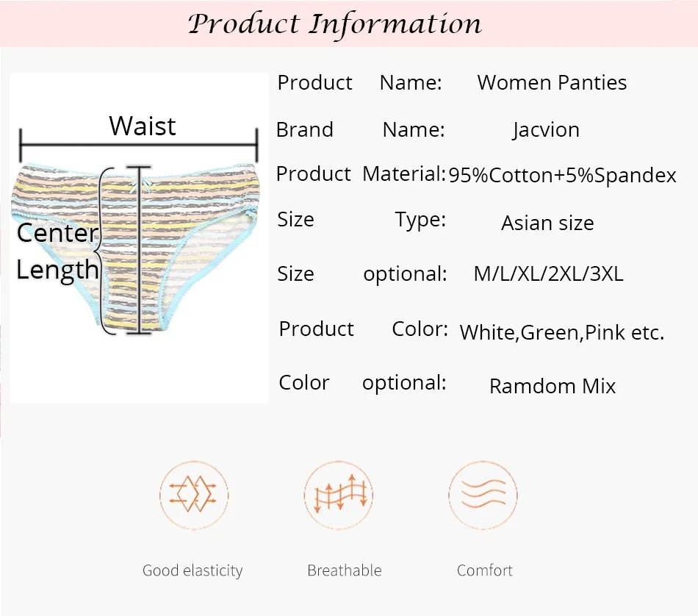This screenshot has width=698, height=616.
Task: Click the Product Information header
Action: (335, 24)
